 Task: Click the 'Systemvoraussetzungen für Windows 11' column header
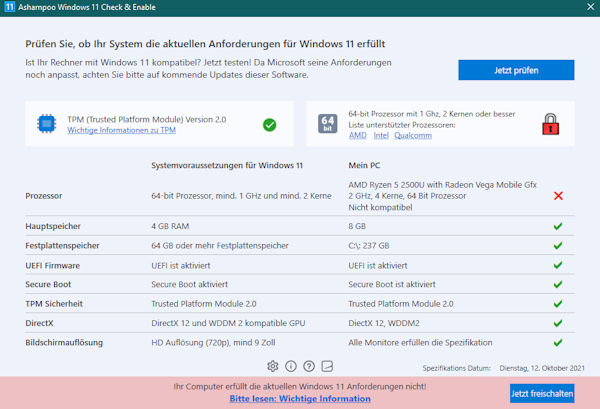tap(227, 165)
